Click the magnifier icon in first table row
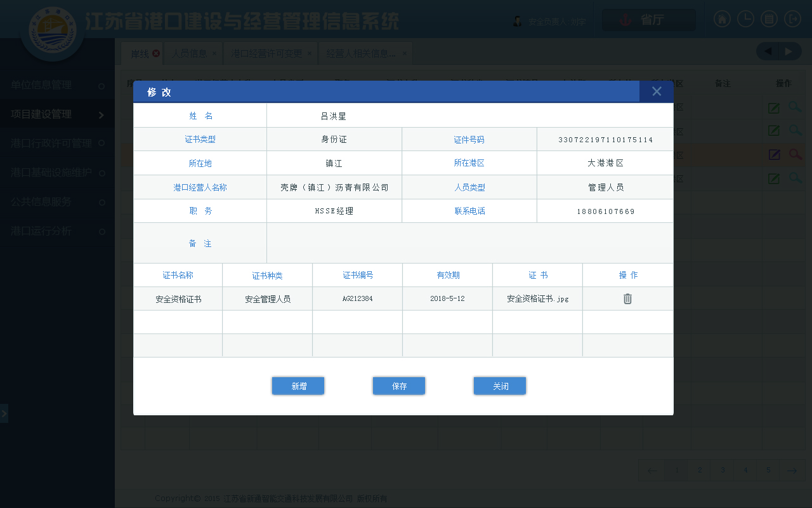 795,108
